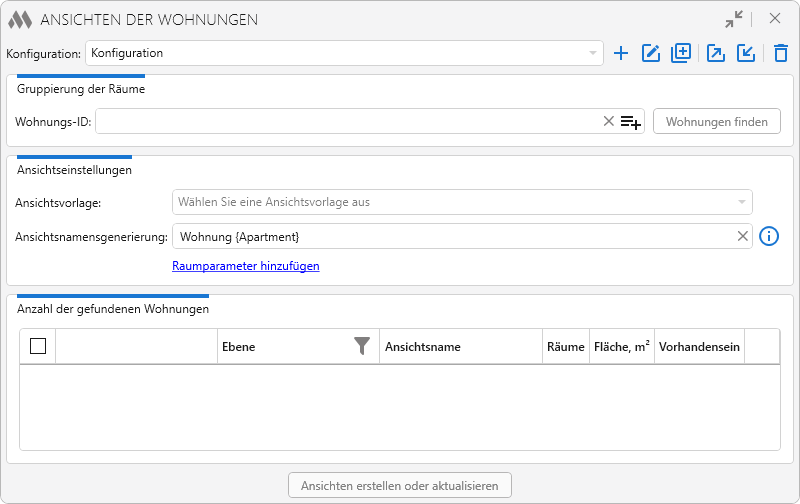Viewport: 800px width, 504px height.
Task: Open the Ansichtsvorlage dropdown
Action: point(462,202)
